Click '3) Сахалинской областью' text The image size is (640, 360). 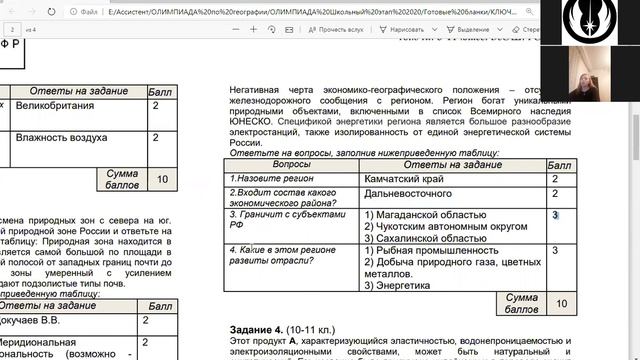(425, 238)
